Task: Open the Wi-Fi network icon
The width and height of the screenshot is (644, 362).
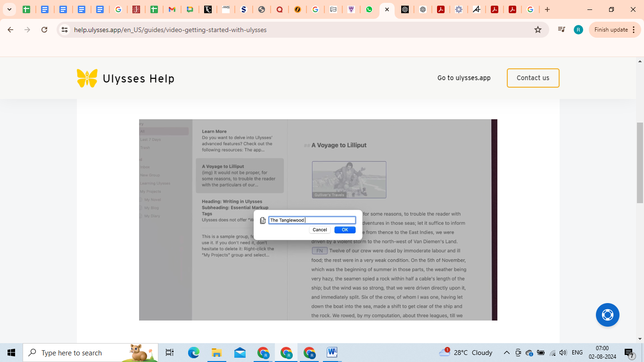Action: point(553,353)
